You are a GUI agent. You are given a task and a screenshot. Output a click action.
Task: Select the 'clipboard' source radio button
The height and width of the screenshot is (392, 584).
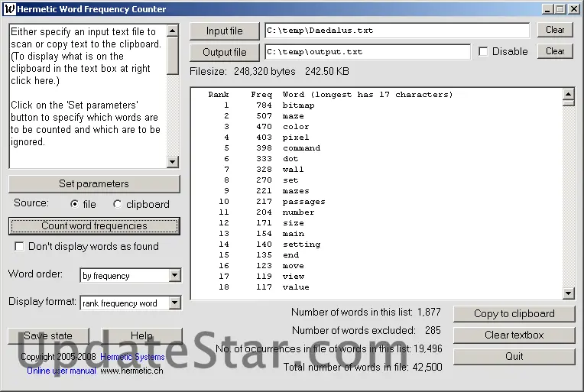click(x=117, y=204)
